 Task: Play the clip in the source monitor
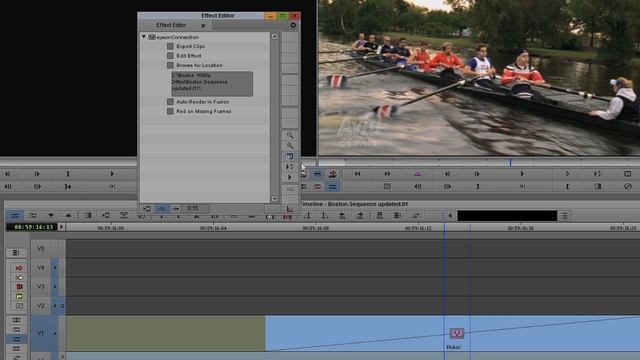pyautogui.click(x=111, y=174)
